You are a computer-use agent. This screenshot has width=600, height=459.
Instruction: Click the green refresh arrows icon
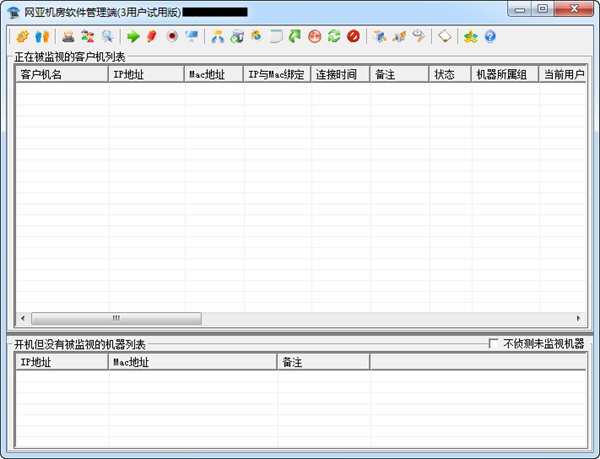tap(334, 37)
